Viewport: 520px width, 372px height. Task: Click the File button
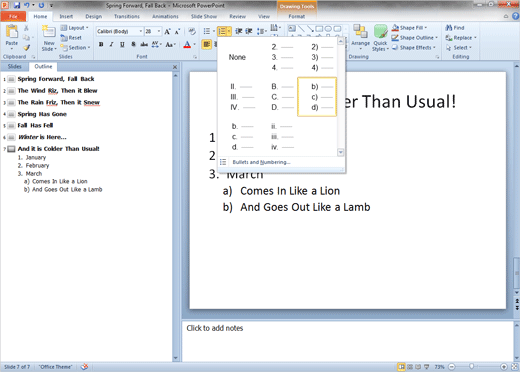[x=13, y=16]
